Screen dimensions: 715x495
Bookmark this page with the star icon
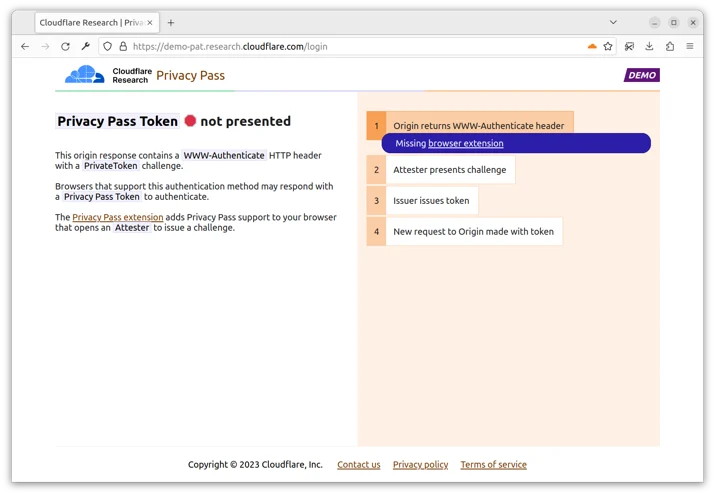coord(608,46)
